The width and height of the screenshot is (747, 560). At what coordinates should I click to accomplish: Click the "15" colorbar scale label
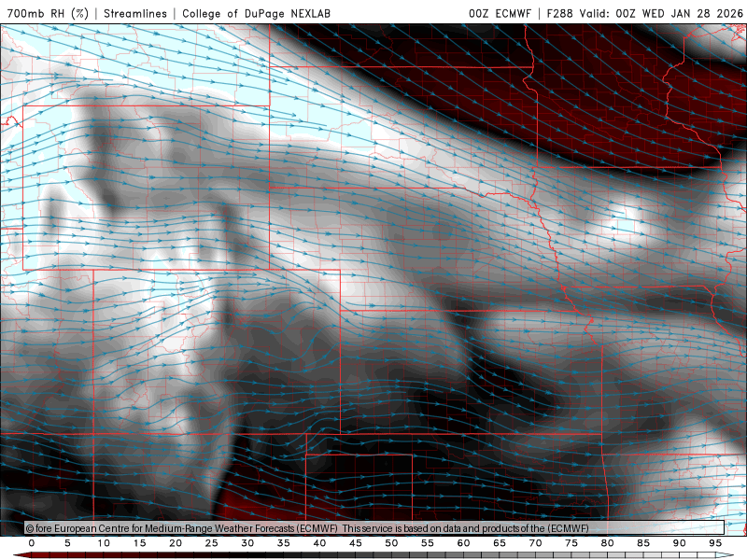tap(139, 543)
